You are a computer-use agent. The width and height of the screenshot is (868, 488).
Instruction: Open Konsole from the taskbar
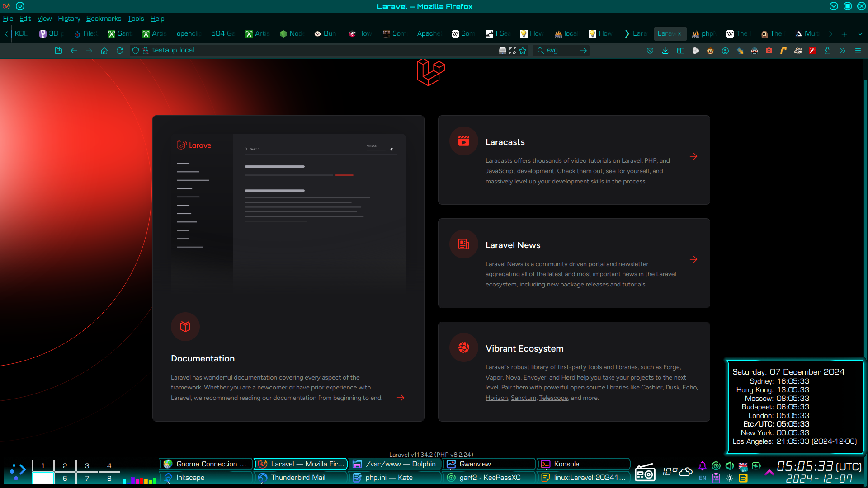point(583,464)
